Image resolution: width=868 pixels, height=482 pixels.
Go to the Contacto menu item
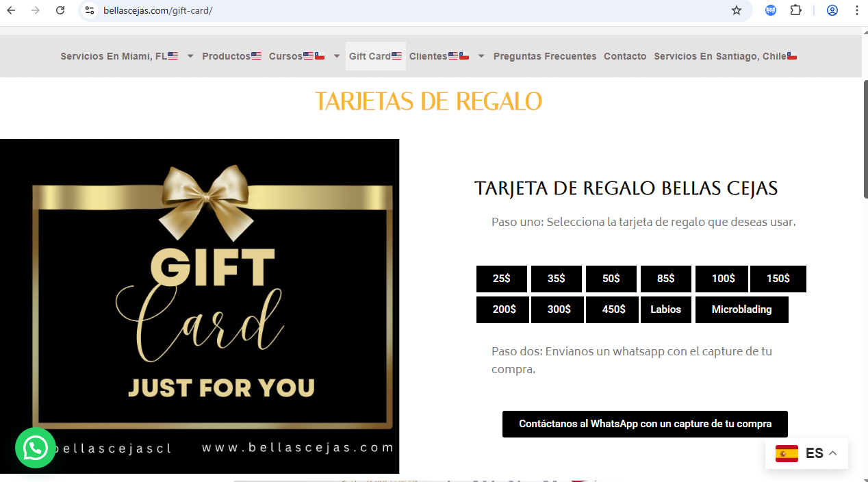coord(625,56)
